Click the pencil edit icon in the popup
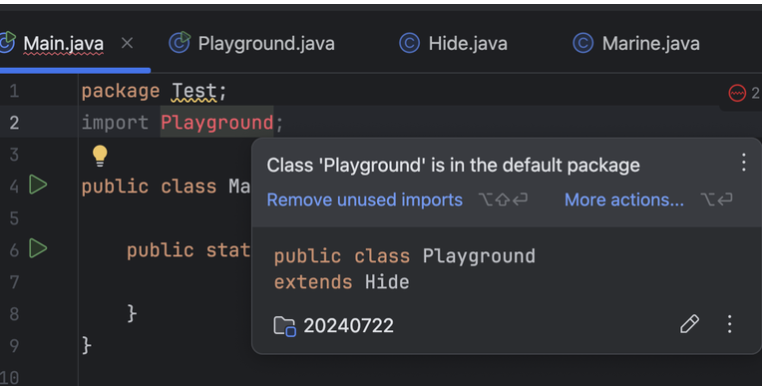 689,324
